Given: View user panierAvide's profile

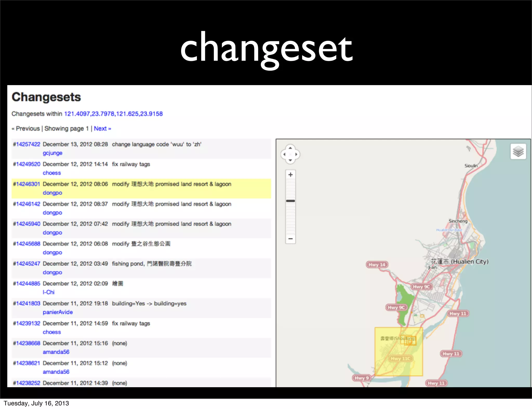Looking at the screenshot, I should 58,312.
